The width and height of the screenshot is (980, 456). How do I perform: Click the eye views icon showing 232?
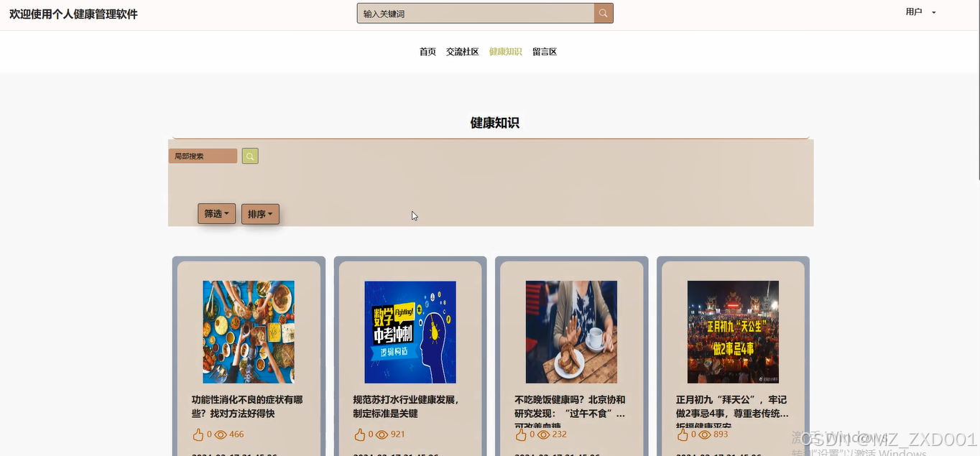pyautogui.click(x=544, y=434)
